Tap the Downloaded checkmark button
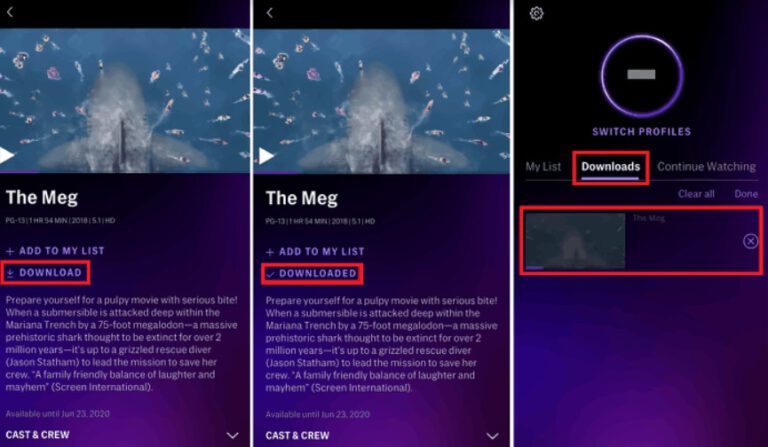This screenshot has width=768, height=447. pos(312,273)
